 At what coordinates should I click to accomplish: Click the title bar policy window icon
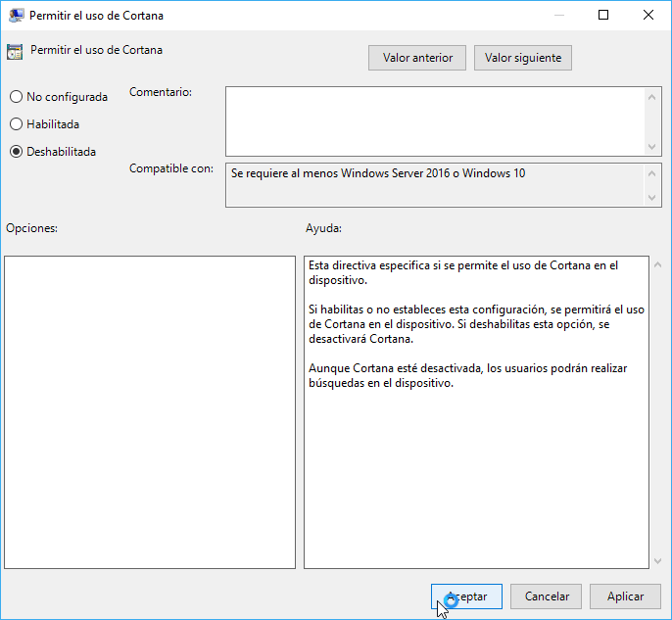tap(16, 16)
